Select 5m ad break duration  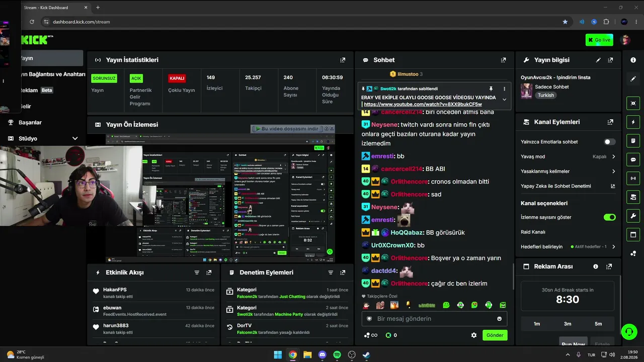coord(598,324)
